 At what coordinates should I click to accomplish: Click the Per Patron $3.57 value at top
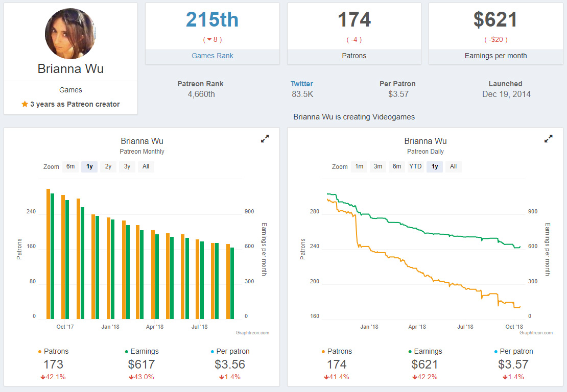pyautogui.click(x=398, y=94)
